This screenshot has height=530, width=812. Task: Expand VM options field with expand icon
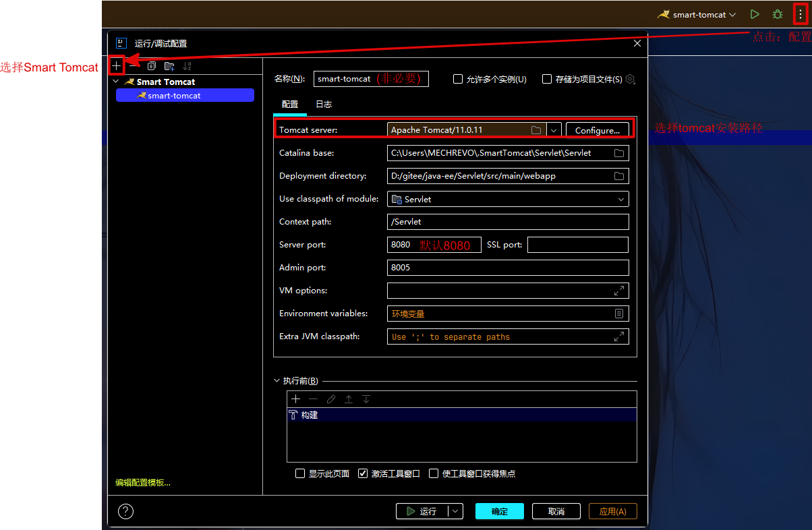(x=619, y=291)
